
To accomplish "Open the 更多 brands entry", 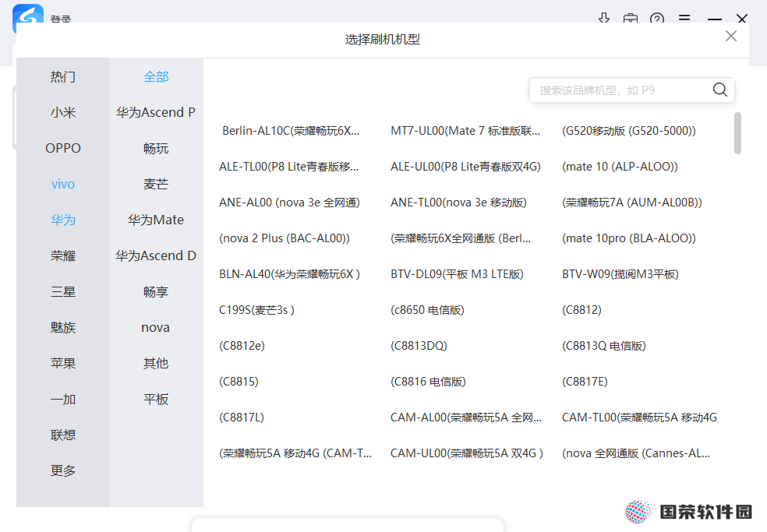I will pos(63,471).
